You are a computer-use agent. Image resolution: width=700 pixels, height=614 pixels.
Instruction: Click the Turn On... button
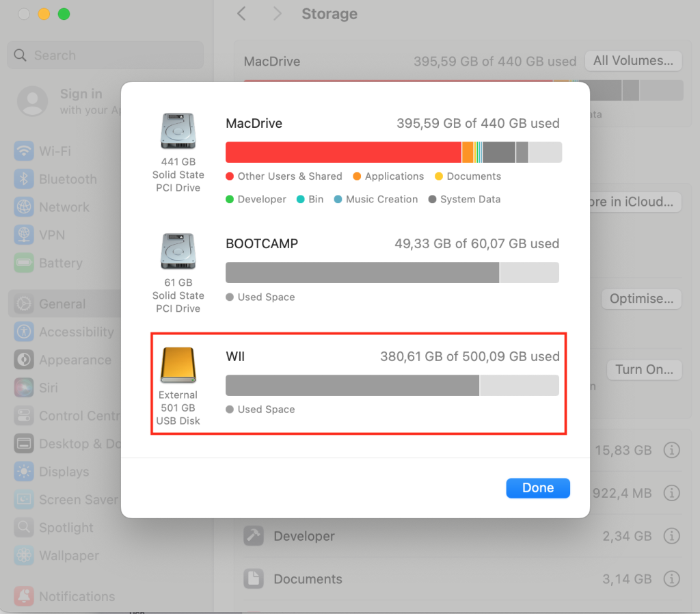pyautogui.click(x=644, y=370)
